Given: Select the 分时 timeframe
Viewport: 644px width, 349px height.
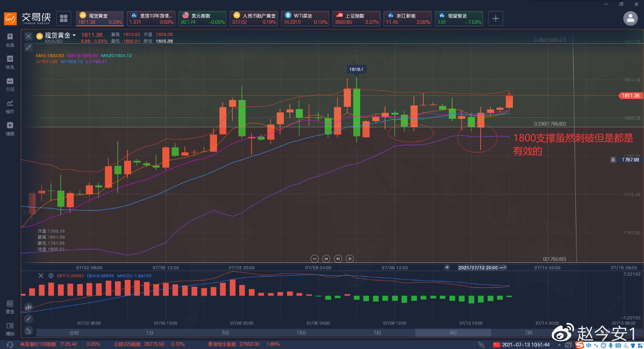Looking at the screenshot, I should point(74,333).
